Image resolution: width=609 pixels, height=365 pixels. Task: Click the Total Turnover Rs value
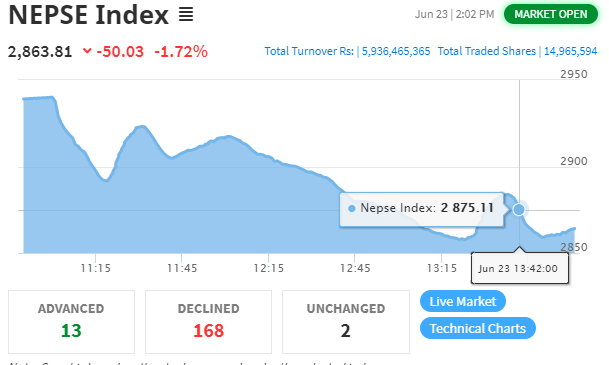point(396,51)
